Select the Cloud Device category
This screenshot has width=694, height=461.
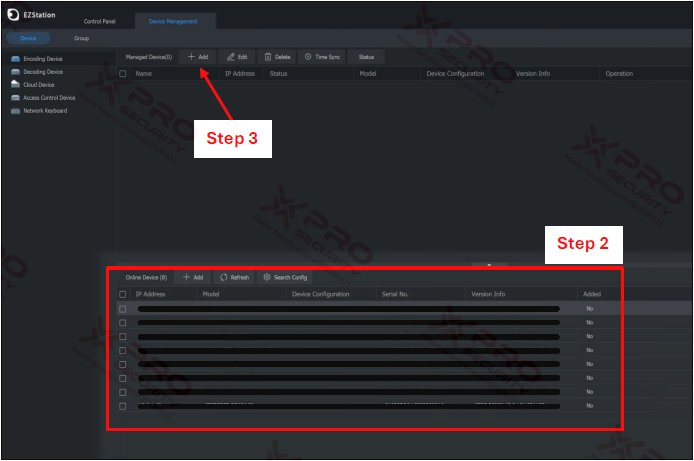click(39, 85)
